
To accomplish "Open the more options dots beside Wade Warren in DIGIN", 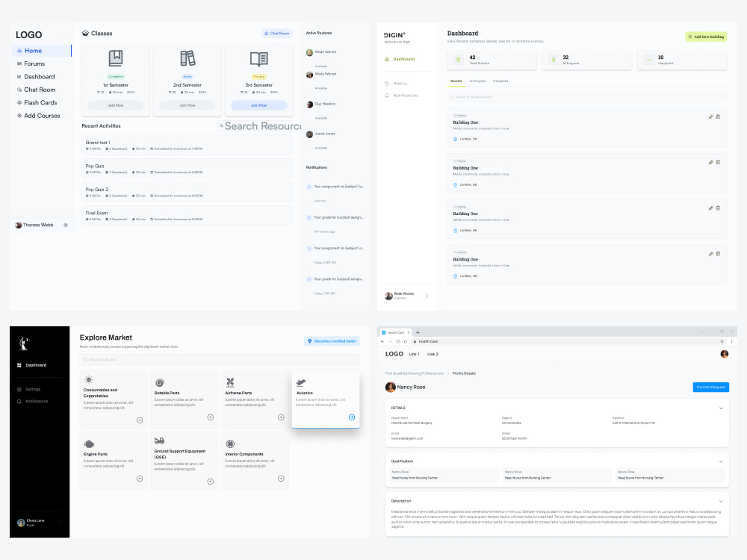I will (427, 296).
